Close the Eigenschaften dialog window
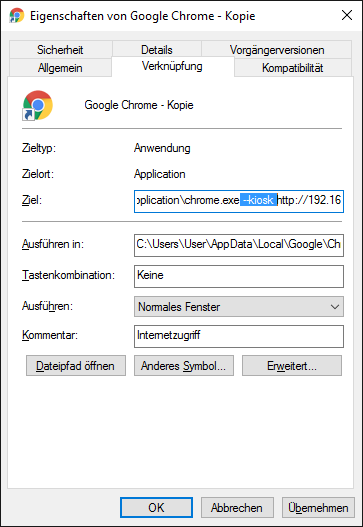 pos(347,15)
